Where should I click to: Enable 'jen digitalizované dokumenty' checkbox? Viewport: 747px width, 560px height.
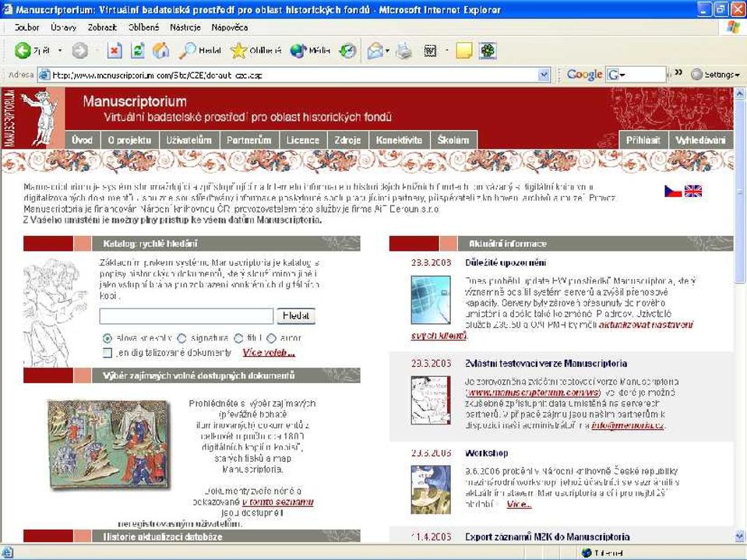click(107, 353)
